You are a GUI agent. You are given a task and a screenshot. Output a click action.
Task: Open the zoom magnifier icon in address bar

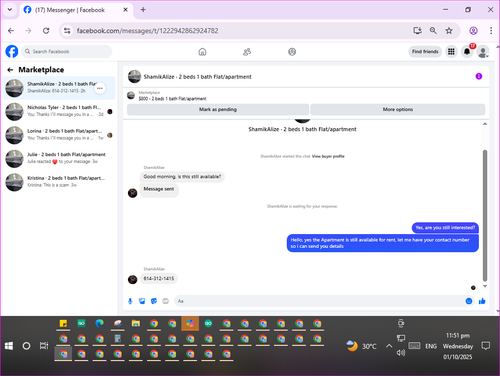[x=433, y=31]
